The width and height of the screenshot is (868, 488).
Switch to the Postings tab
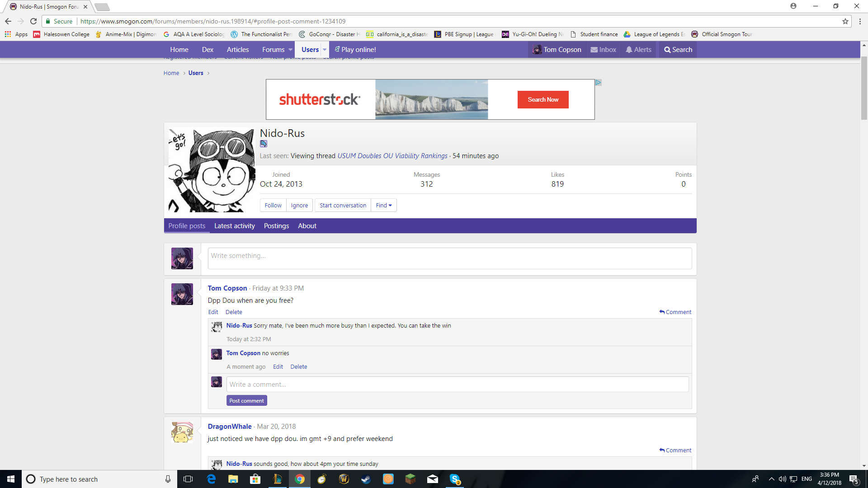(276, 226)
